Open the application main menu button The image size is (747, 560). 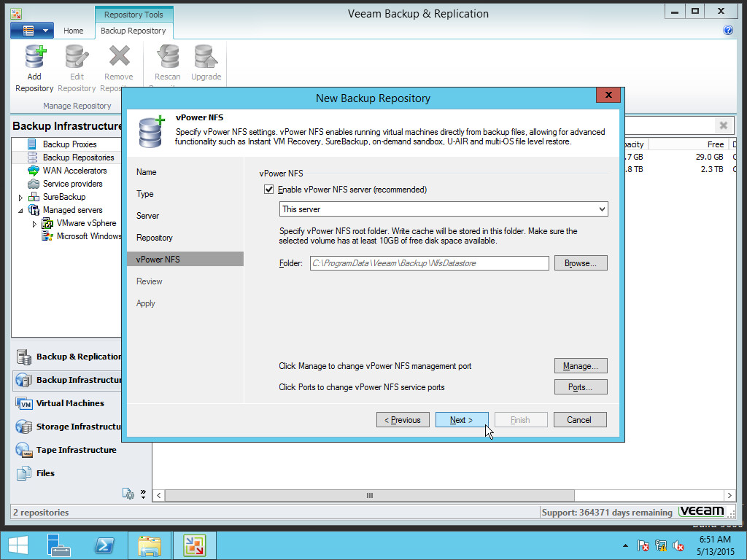point(32,31)
